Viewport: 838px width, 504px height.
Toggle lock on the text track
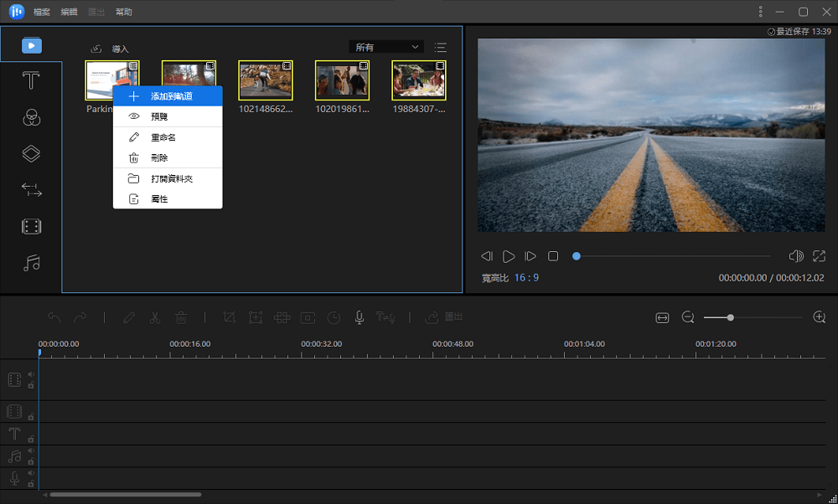point(31,439)
